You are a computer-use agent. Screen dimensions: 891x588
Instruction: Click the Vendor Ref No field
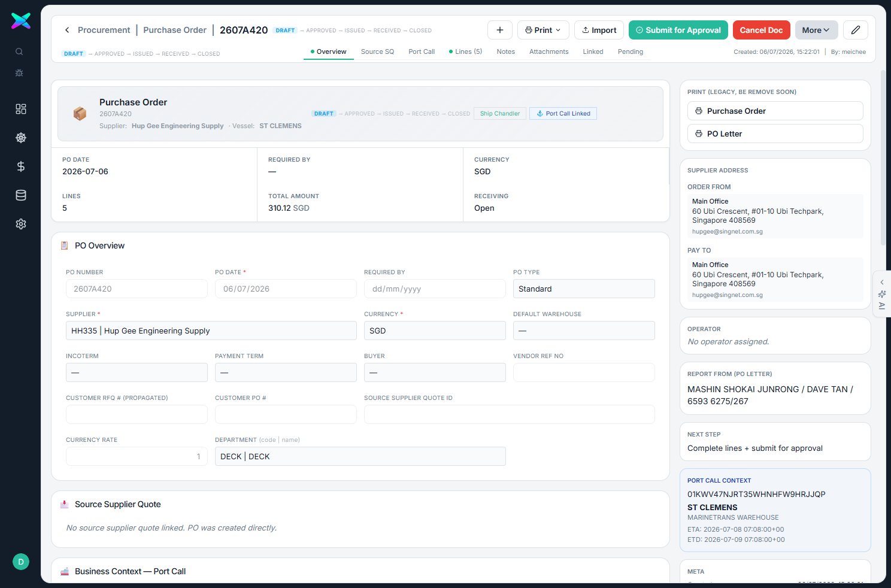pyautogui.click(x=584, y=372)
